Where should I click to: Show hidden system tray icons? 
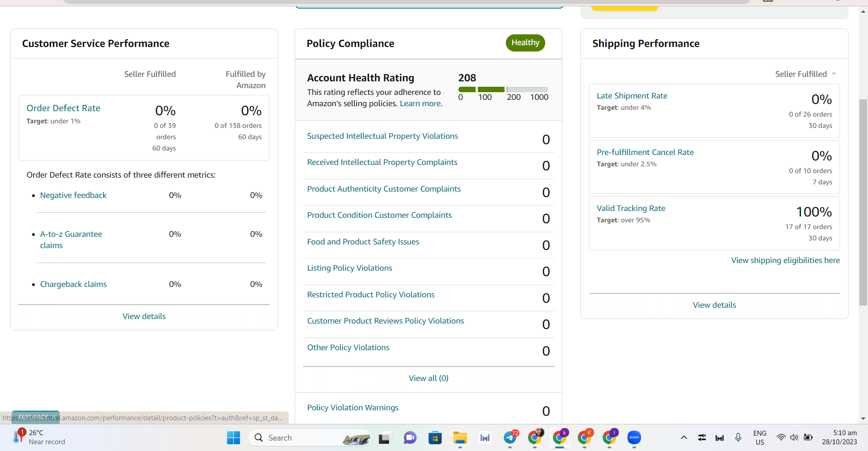(x=684, y=437)
